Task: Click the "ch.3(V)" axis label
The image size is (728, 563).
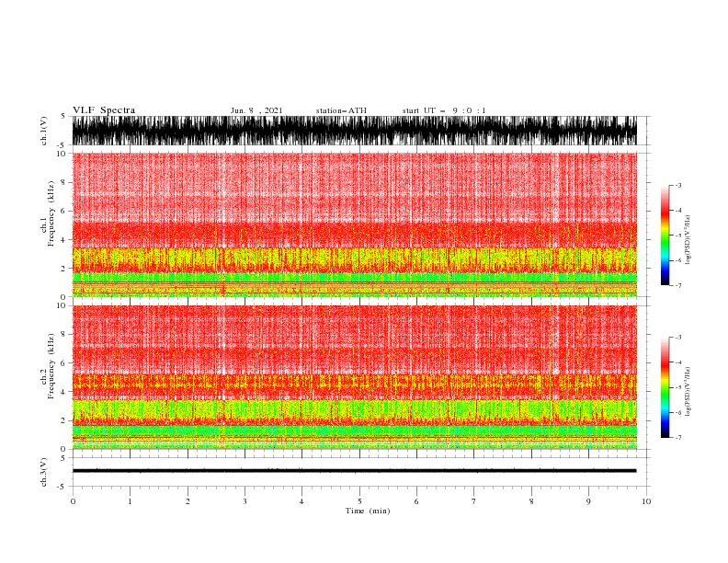Action: coord(44,472)
